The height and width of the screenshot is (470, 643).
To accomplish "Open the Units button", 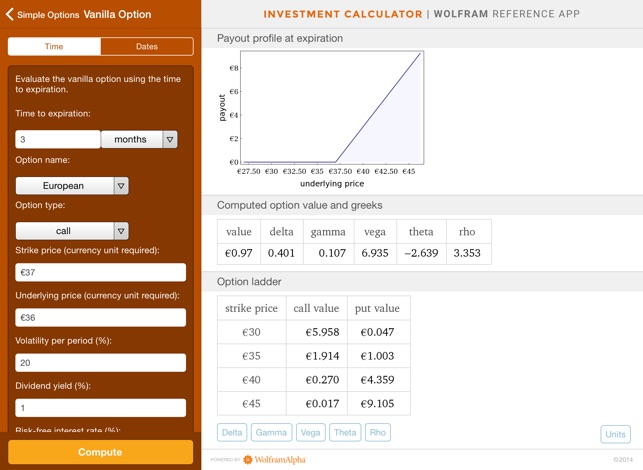I will [615, 434].
